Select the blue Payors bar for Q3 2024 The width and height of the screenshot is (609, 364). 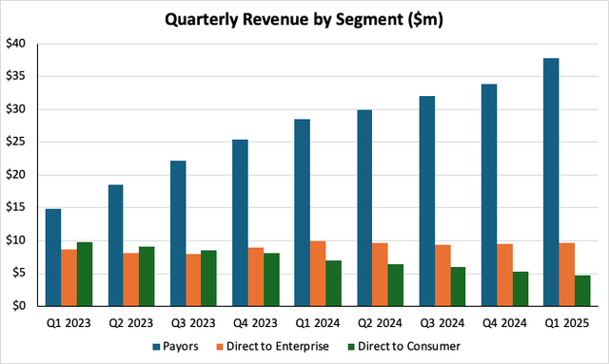[427, 201]
